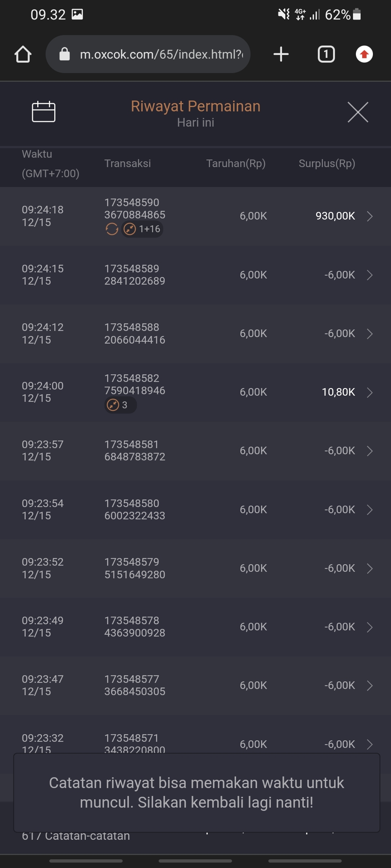
Task: Tap the lock icon in address bar
Action: [64, 54]
